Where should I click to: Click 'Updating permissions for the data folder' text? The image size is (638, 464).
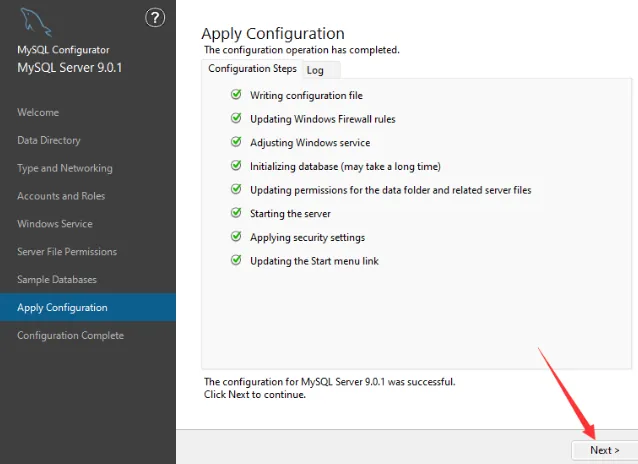pyautogui.click(x=391, y=190)
